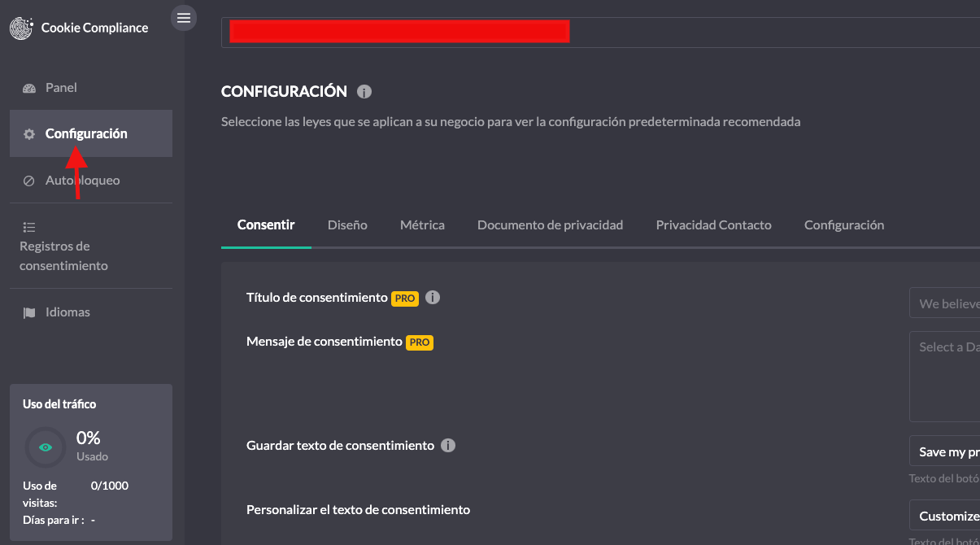The image size is (980, 545).
Task: Click the Registros de consentimiento list icon
Action: pos(29,227)
